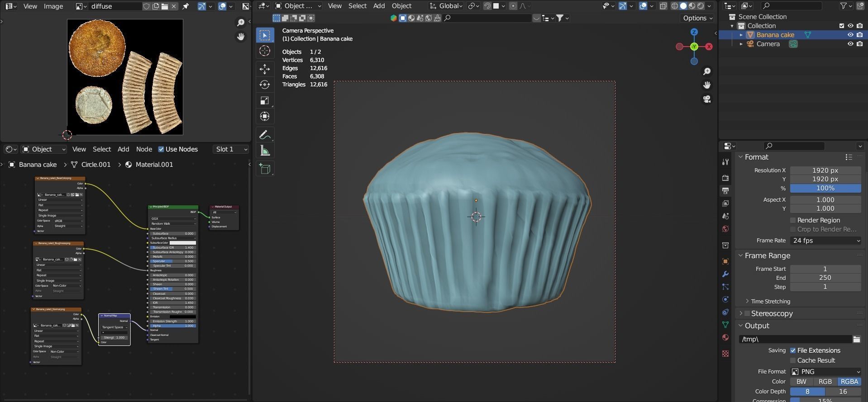Open the Add menu in 3D viewport
This screenshot has width=868, height=402.
point(379,6)
